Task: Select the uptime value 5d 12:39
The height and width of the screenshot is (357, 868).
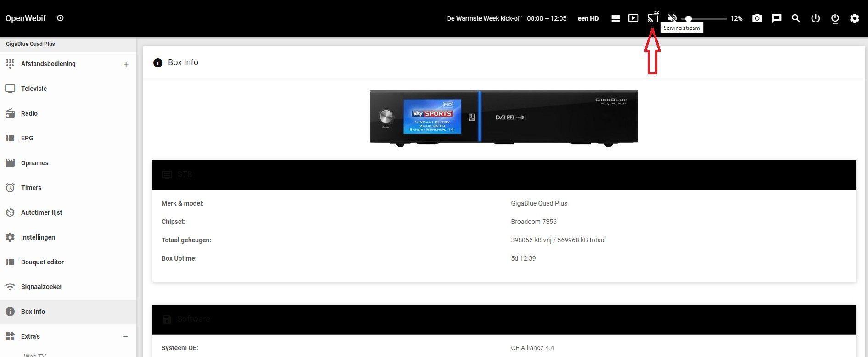Action: (x=523, y=258)
